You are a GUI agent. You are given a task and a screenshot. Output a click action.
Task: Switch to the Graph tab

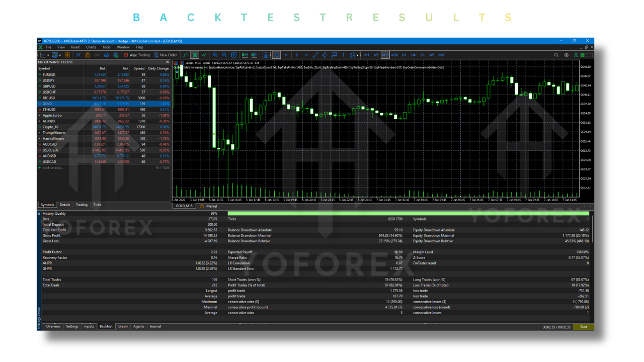coord(123,326)
